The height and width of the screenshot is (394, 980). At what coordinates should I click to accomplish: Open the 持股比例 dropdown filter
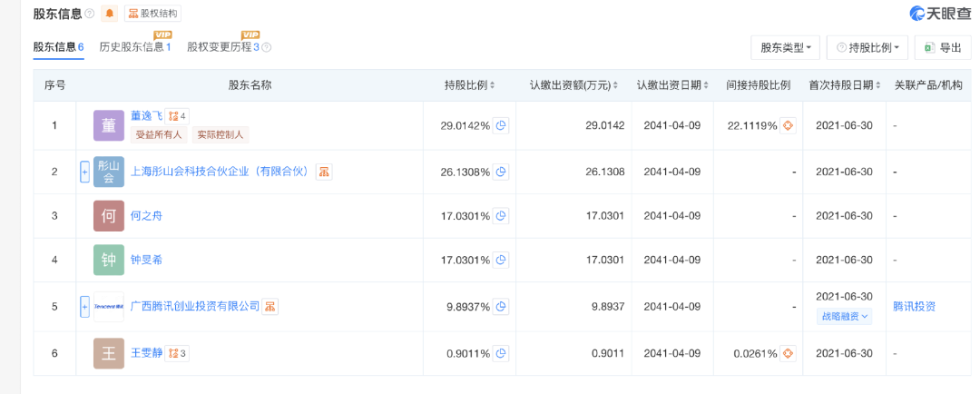click(867, 47)
